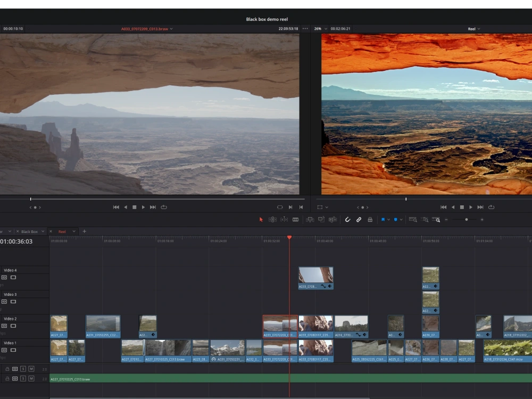This screenshot has width=532, height=399.
Task: Click the Detail Zoom icon
Action: (x=425, y=220)
